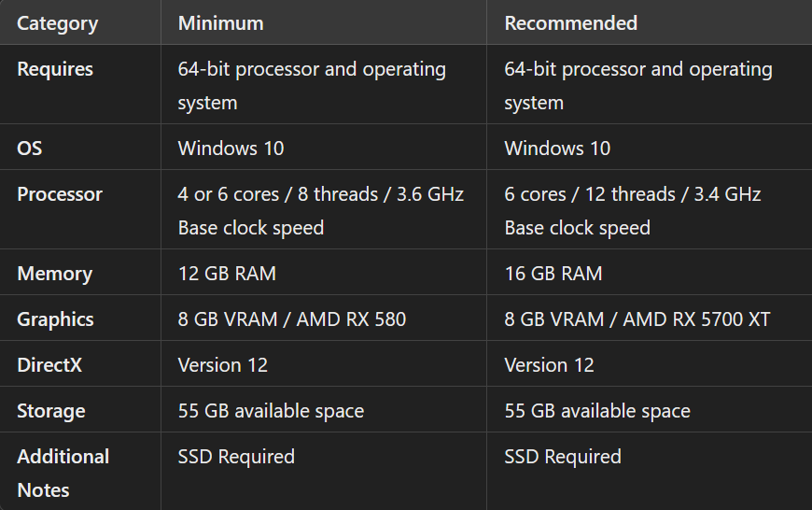This screenshot has height=510, width=812.
Task: Click the DirectX row label
Action: pyautogui.click(x=49, y=365)
